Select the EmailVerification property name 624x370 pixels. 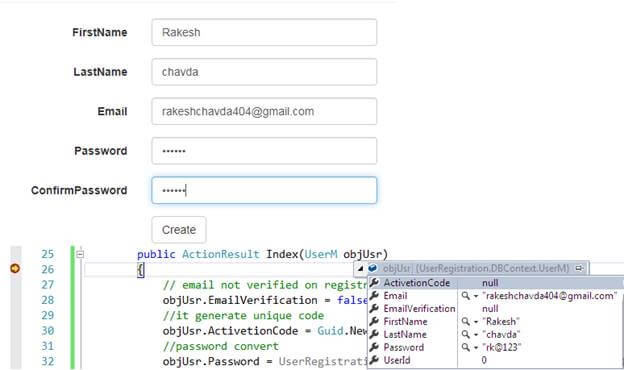tap(419, 309)
